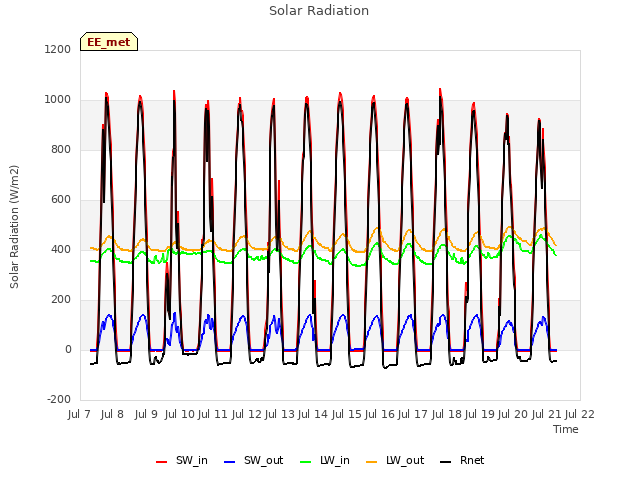Toggle Rnet series in the legend
The width and height of the screenshot is (640, 480).
(462, 461)
